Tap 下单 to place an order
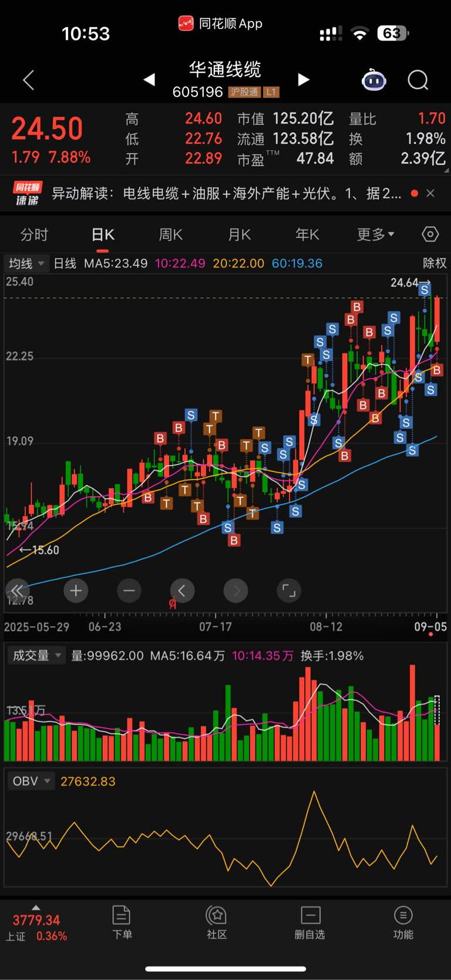The image size is (451, 980). tap(122, 922)
